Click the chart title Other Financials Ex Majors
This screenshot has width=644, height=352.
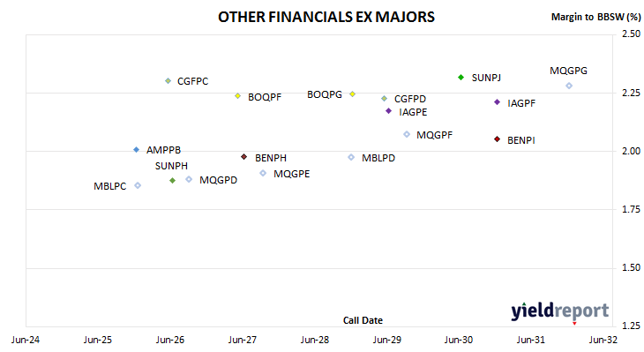point(326,17)
